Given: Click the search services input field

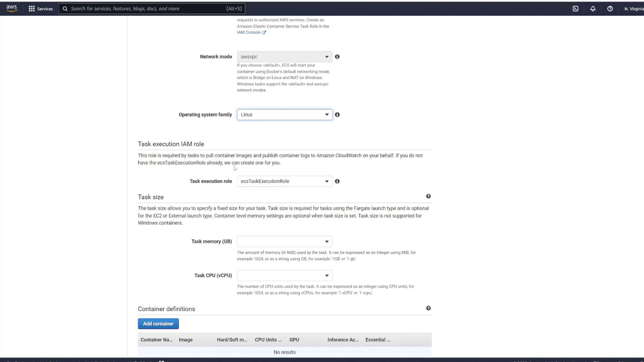Looking at the screenshot, I should [x=148, y=9].
